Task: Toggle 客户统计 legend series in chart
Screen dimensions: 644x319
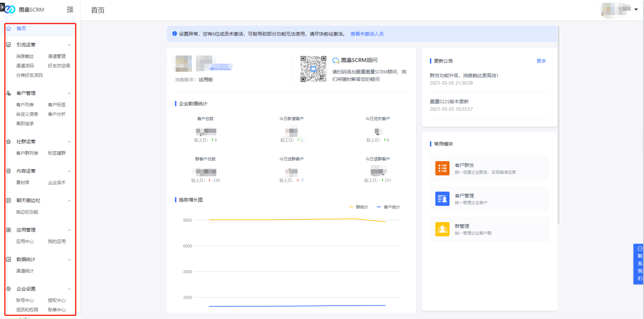Action: point(388,207)
